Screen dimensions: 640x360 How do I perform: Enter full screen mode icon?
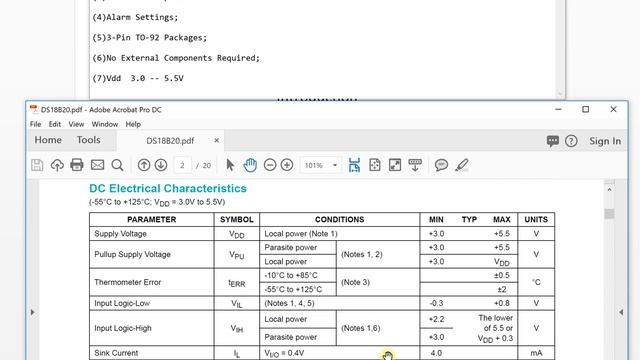[395, 165]
